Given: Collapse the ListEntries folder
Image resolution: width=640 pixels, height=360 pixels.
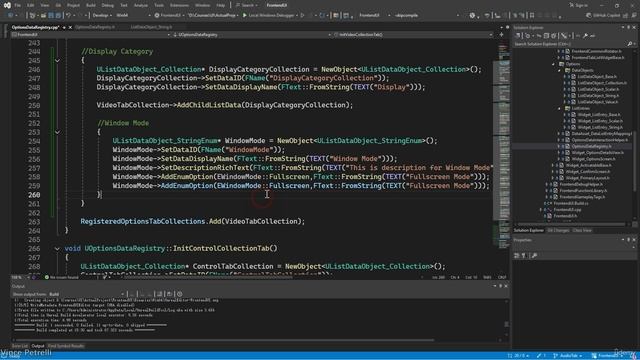Looking at the screenshot, I should (x=560, y=109).
